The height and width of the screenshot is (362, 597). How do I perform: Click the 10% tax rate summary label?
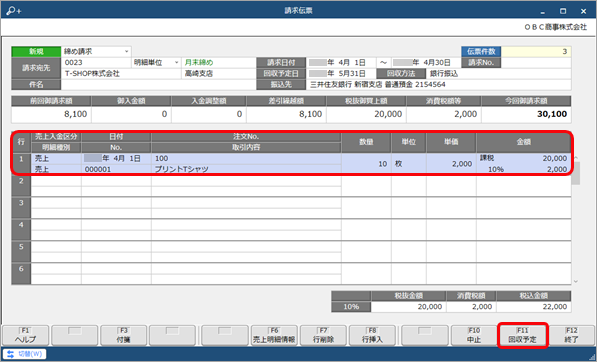pos(351,307)
